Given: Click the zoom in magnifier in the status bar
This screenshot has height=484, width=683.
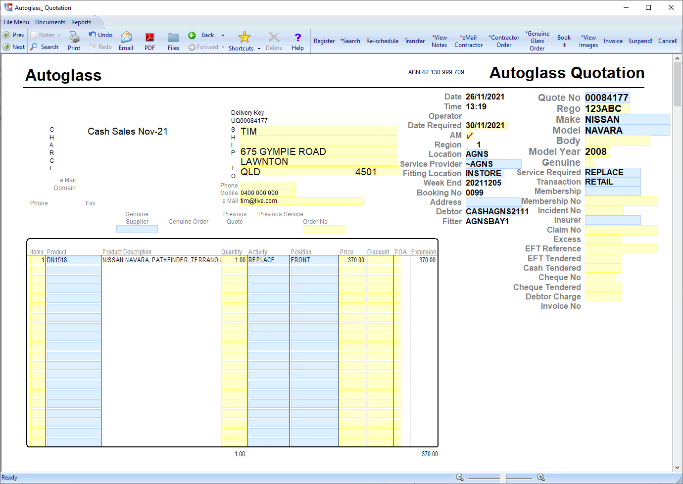Looking at the screenshot, I should pyautogui.click(x=541, y=477).
